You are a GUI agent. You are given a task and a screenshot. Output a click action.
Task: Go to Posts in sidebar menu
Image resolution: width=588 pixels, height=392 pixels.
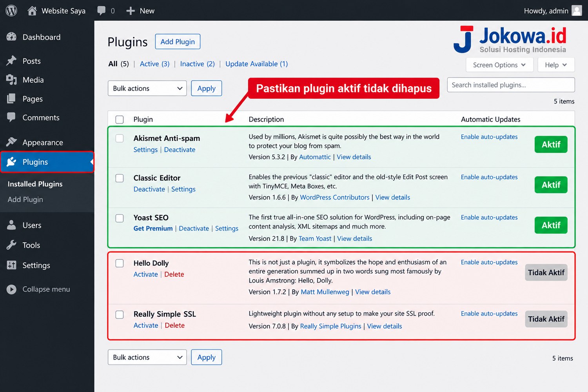[32, 61]
